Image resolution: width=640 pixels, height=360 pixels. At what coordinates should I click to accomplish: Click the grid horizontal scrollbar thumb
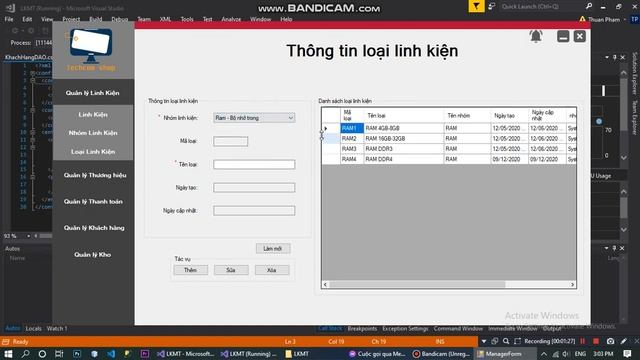[x=417, y=284]
